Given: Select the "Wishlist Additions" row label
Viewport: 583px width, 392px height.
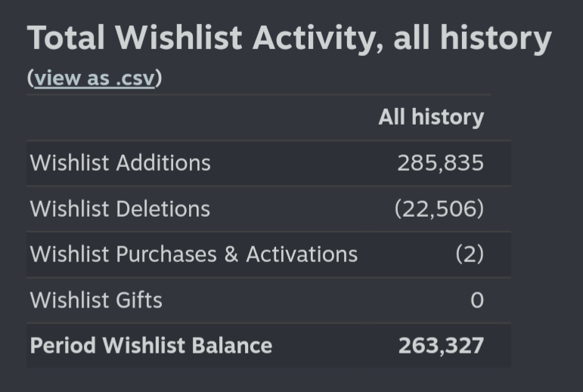Looking at the screenshot, I should [120, 163].
